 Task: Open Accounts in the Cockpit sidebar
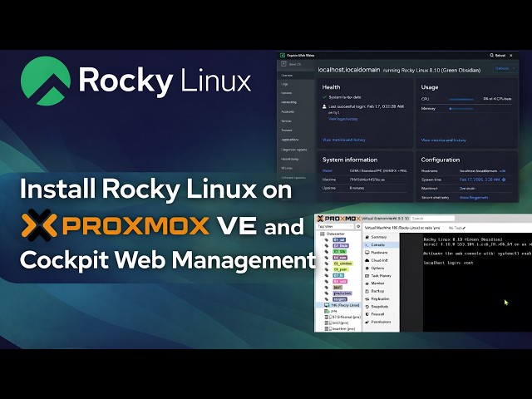[x=288, y=111]
